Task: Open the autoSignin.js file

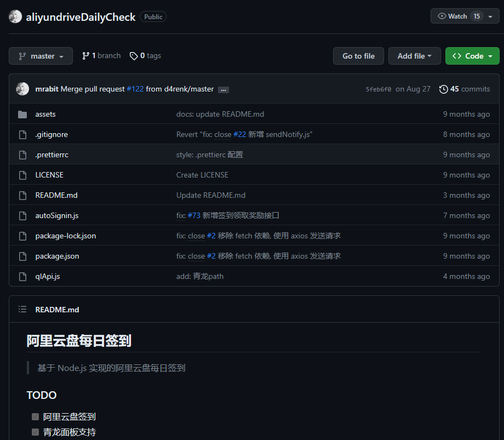Action: [57, 215]
